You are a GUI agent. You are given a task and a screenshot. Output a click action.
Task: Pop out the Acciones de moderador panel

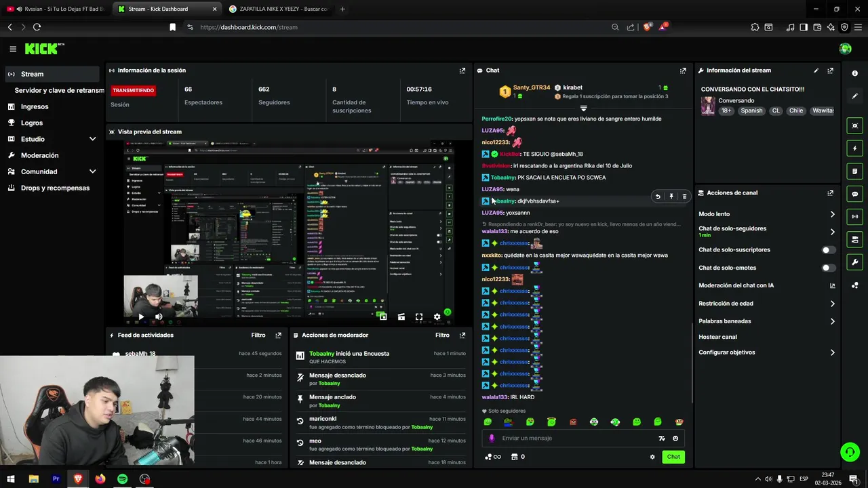(462, 335)
